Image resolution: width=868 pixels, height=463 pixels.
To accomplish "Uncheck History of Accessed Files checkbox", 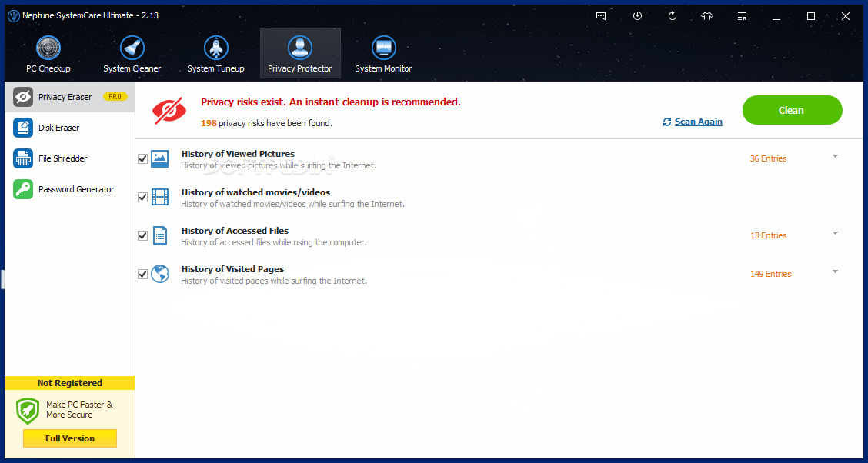I will tap(143, 235).
